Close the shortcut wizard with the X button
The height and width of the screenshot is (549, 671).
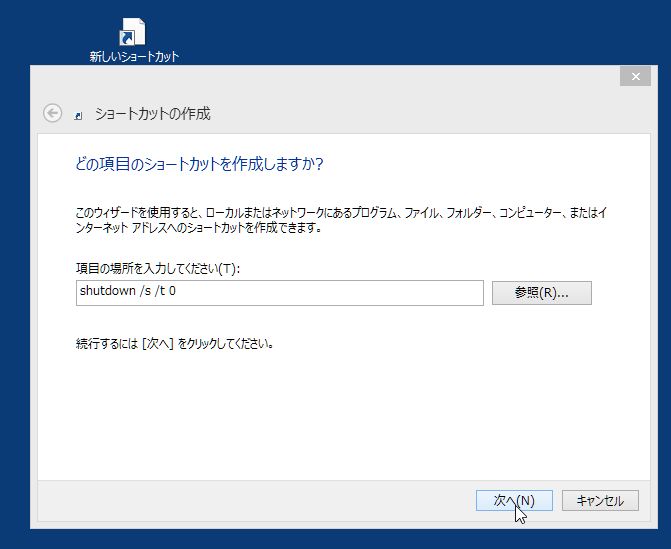[x=635, y=77]
